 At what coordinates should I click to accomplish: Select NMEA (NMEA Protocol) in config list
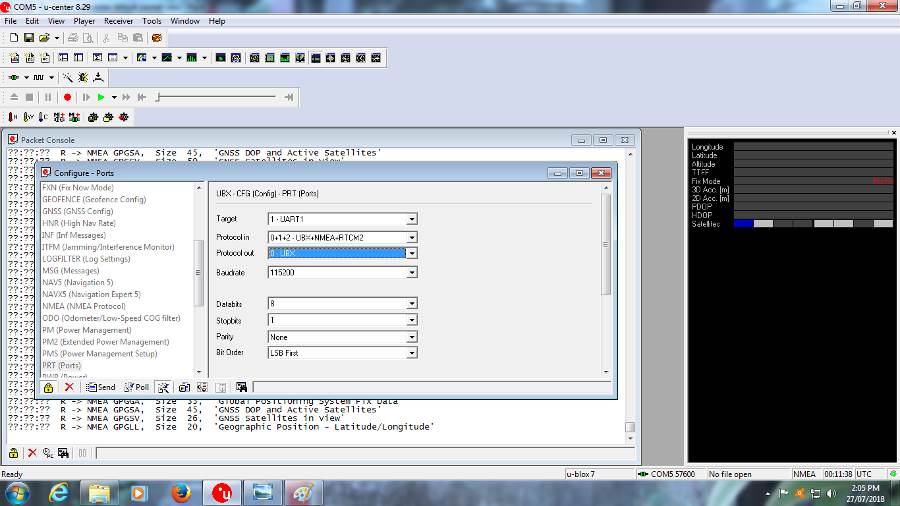tap(84, 306)
